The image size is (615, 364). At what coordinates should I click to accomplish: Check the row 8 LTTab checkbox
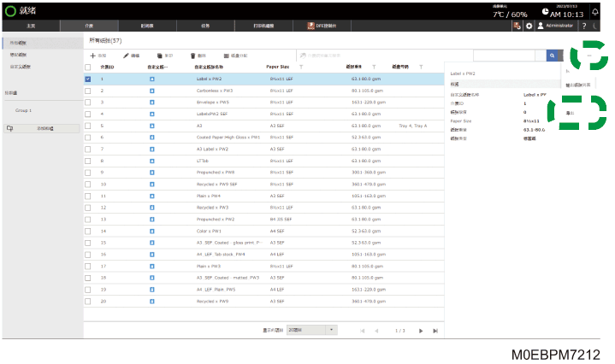pos(88,161)
